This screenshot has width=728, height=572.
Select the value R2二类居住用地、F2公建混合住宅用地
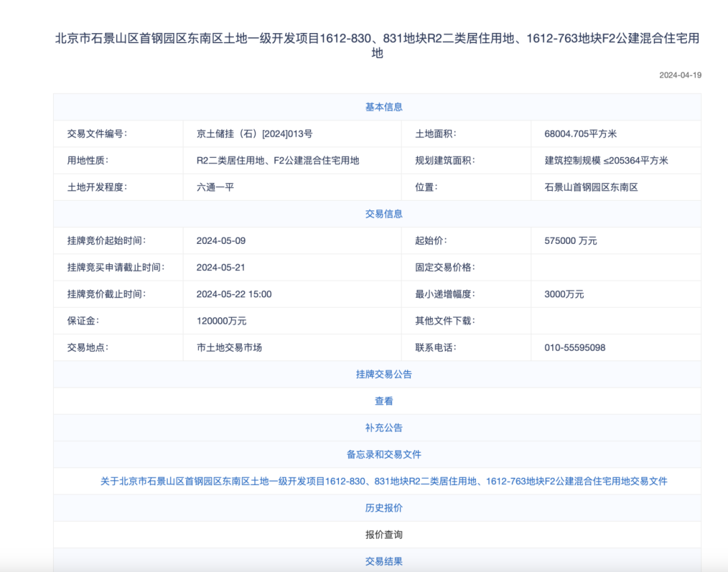point(278,160)
